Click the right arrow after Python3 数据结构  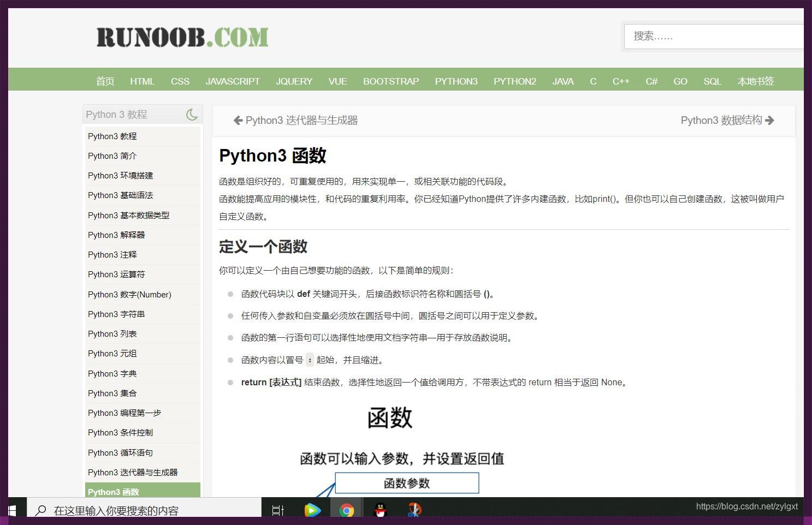(770, 121)
